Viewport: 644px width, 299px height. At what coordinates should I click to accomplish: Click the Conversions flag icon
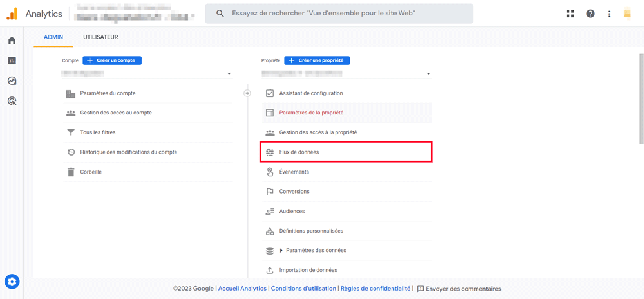pyautogui.click(x=270, y=192)
